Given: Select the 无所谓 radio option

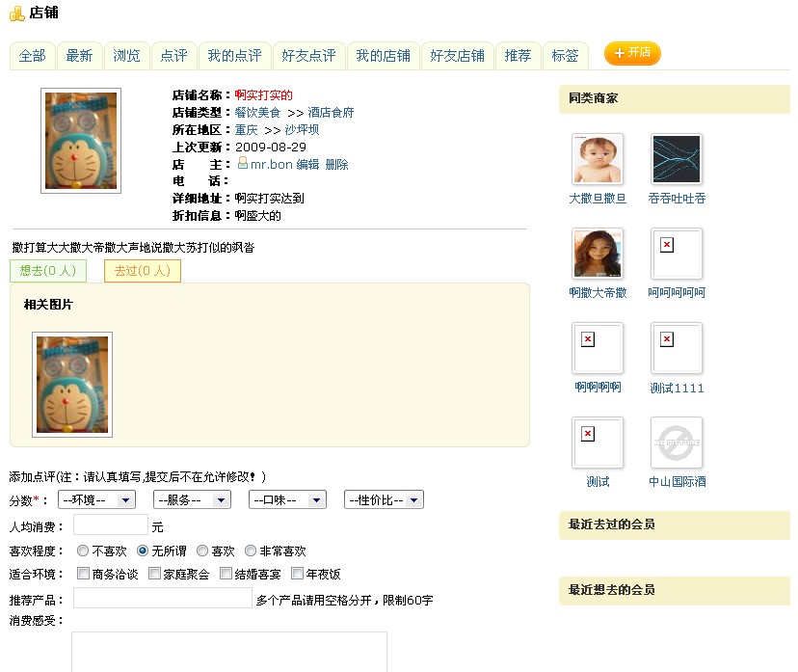Looking at the screenshot, I should (x=143, y=551).
